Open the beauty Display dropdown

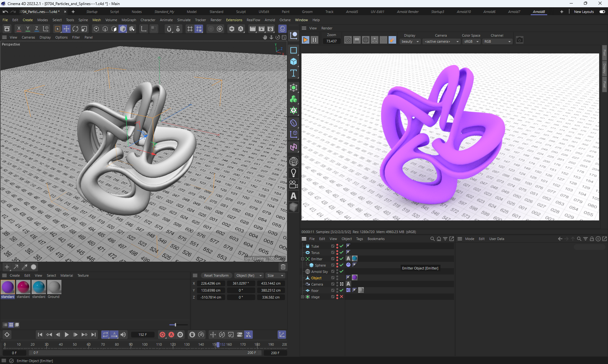click(x=410, y=41)
